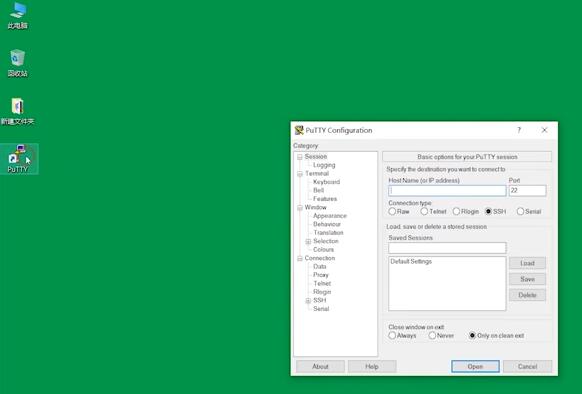Collapse the Window tree node
Viewport: 582px width, 394px height.
click(300, 208)
